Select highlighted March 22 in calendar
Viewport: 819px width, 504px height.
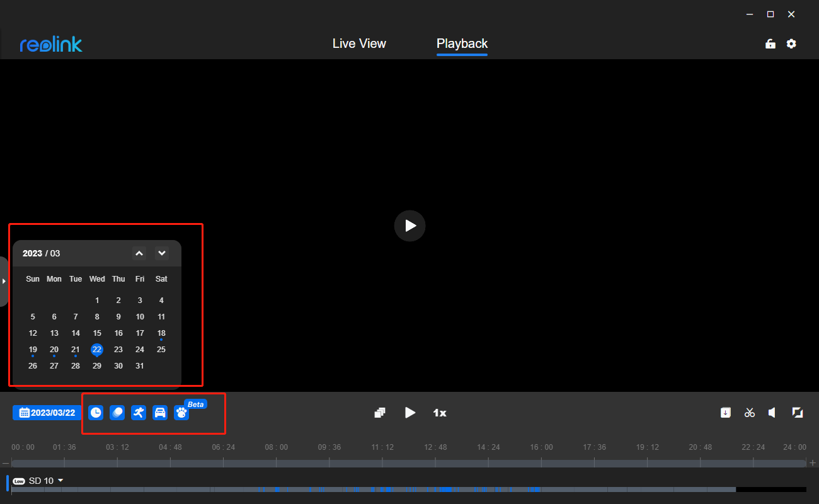tap(96, 350)
